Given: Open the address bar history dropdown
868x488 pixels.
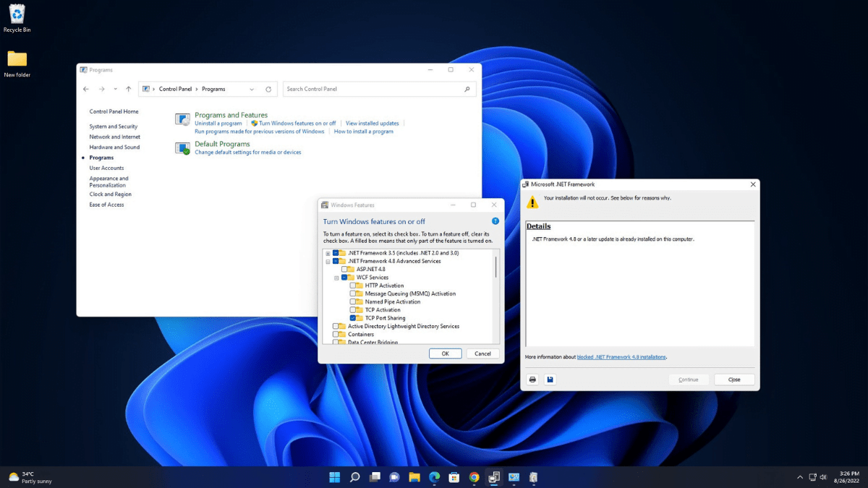Looking at the screenshot, I should (252, 89).
